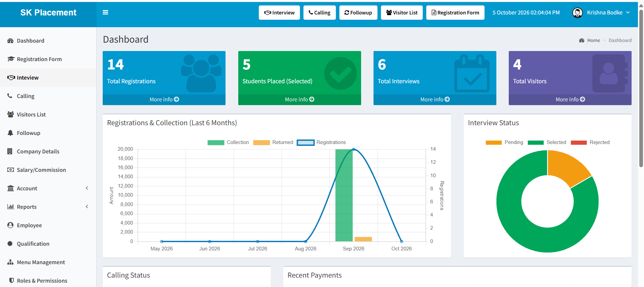Toggle the Collection legend in Registrations chart
The width and height of the screenshot is (644, 287).
coord(228,142)
